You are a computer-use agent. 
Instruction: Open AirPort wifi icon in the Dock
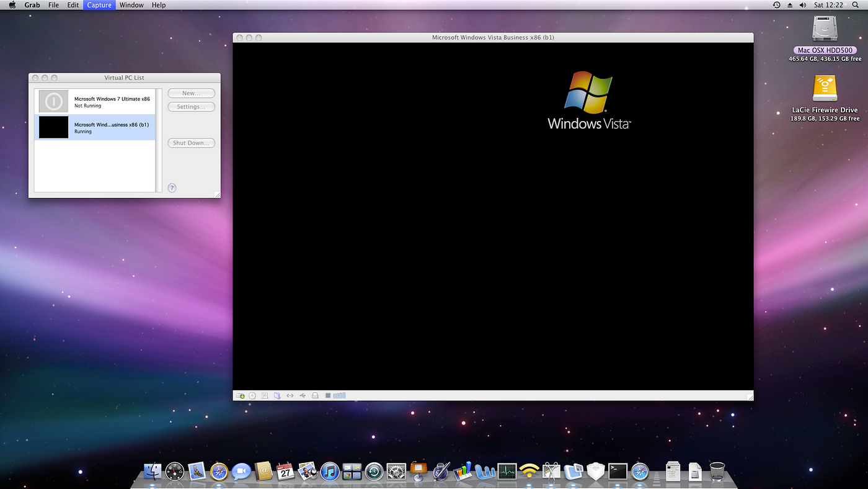coord(529,472)
